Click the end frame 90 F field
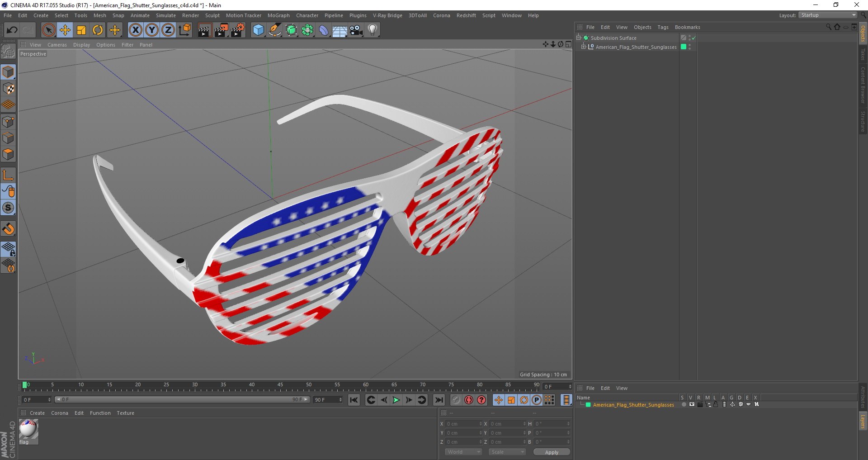The width and height of the screenshot is (868, 460). tap(328, 400)
